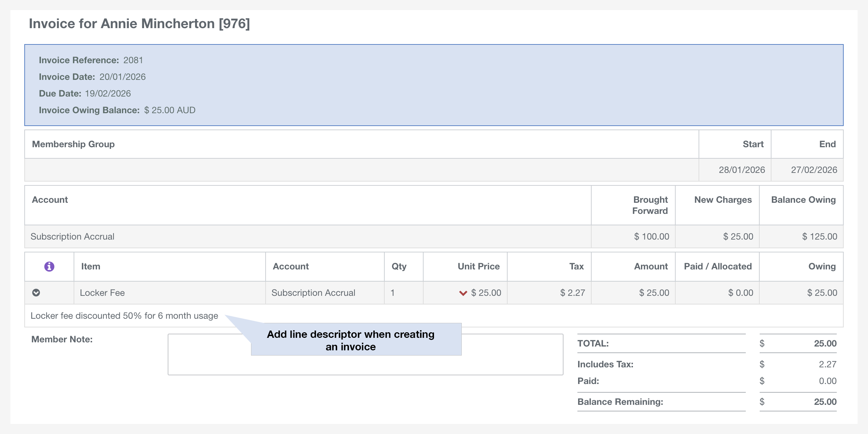Click the Add line descriptor callout
868x434 pixels.
[x=351, y=340]
